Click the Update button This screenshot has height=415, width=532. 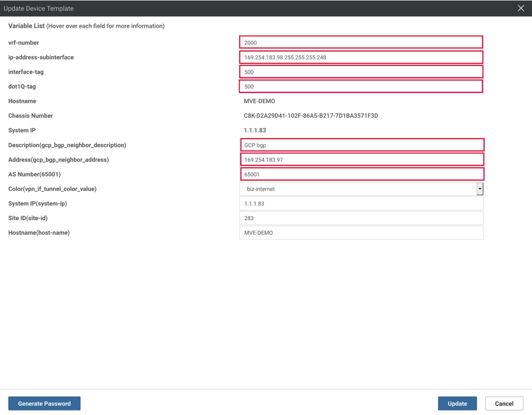tap(457, 403)
